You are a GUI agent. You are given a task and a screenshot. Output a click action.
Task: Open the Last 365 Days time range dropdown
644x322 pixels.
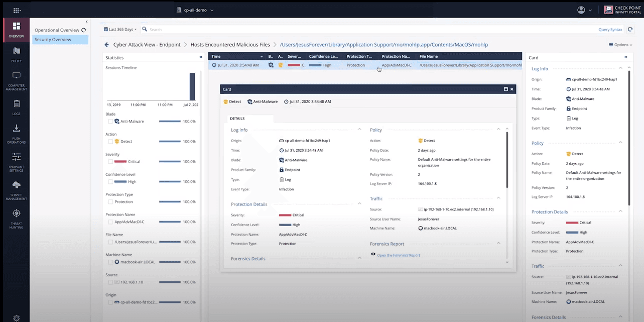tap(120, 30)
